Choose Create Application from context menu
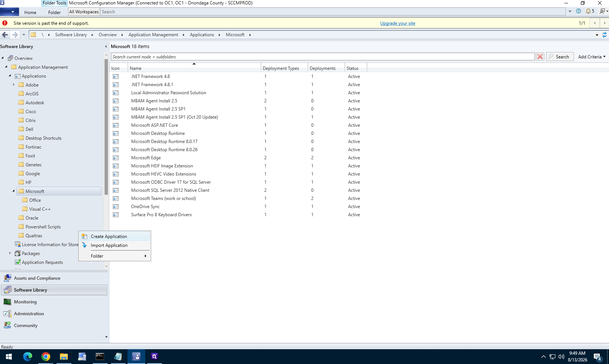 [115, 236]
